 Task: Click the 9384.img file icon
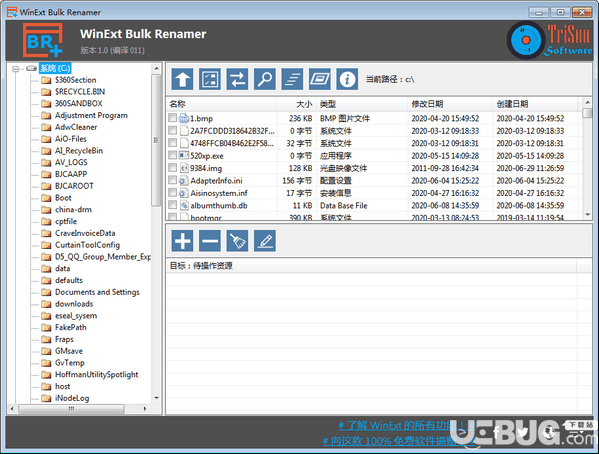pos(184,168)
